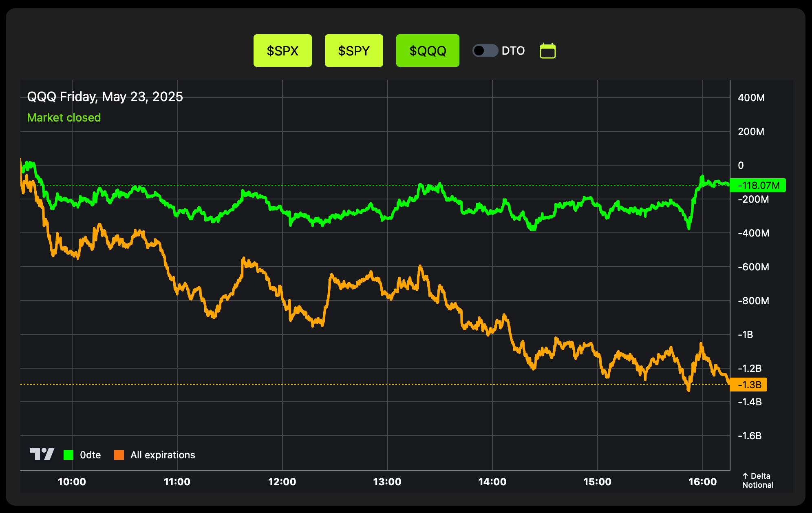
Task: Click the TradingView logo icon
Action: [x=42, y=454]
